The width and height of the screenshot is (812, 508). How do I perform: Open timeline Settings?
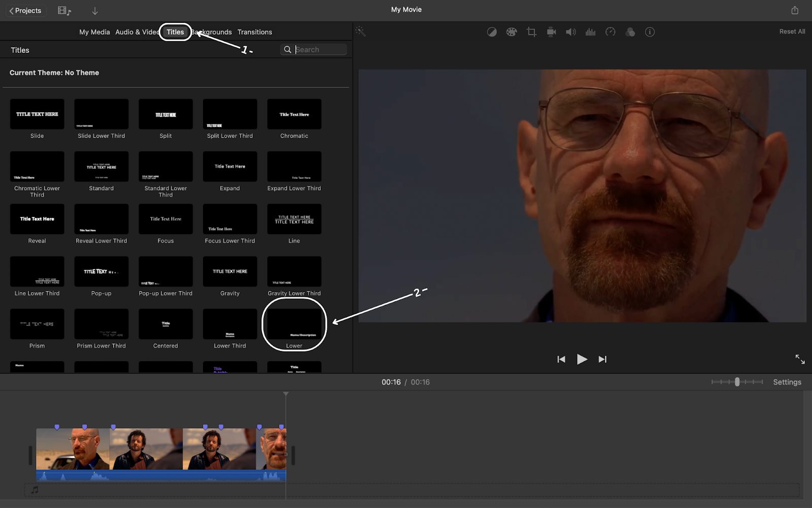click(787, 382)
